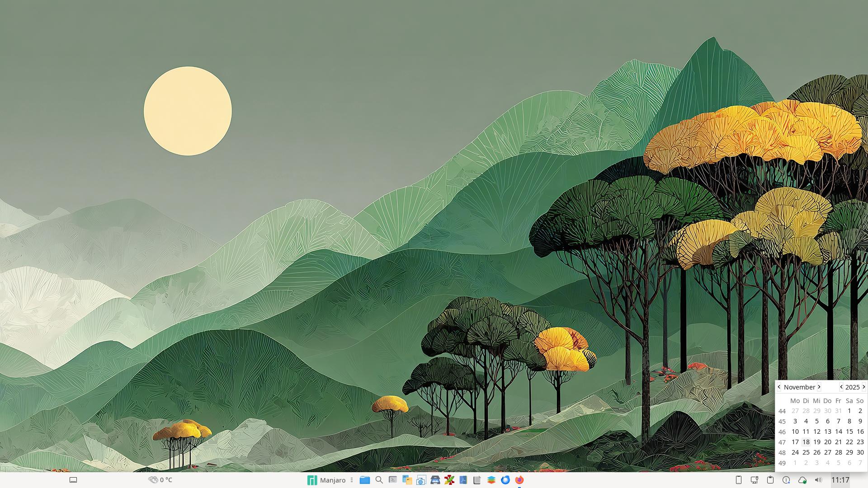Open the Thunderbird mail launcher

pos(505,480)
